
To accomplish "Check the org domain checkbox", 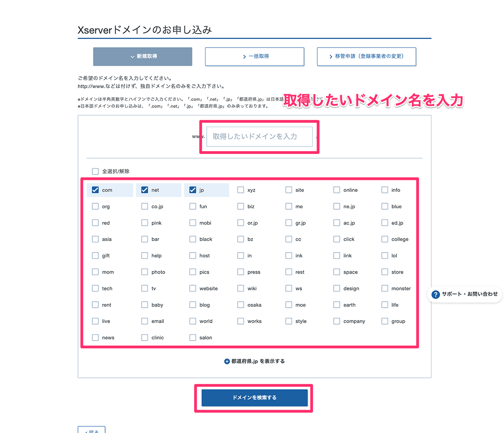I will tap(95, 206).
